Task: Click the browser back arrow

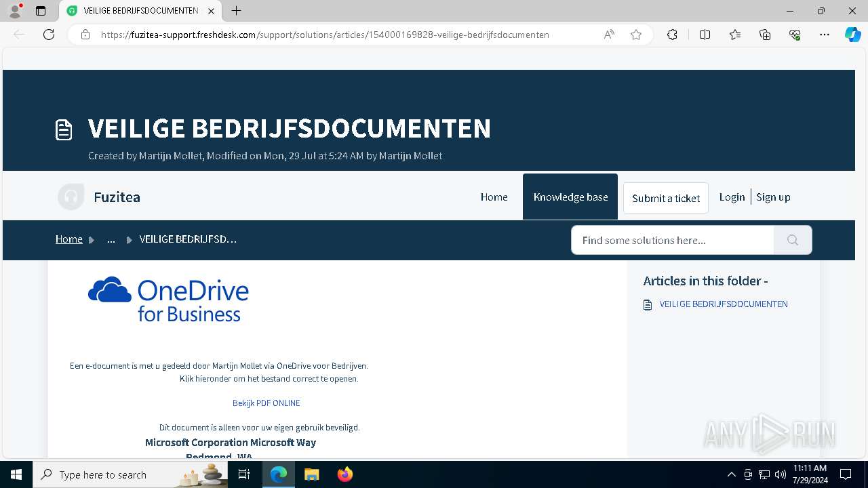Action: pos(19,35)
